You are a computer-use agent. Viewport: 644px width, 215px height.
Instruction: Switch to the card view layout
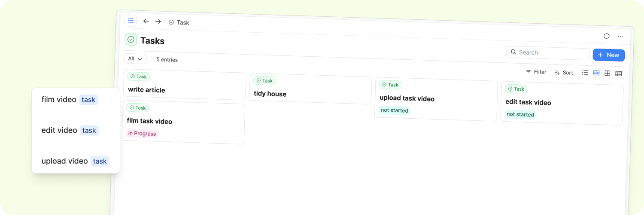pos(596,73)
